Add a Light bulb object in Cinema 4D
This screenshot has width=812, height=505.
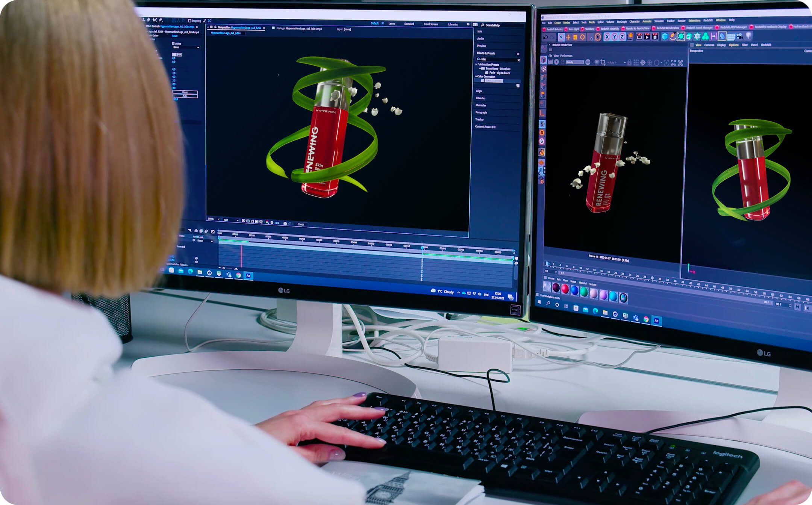point(748,36)
